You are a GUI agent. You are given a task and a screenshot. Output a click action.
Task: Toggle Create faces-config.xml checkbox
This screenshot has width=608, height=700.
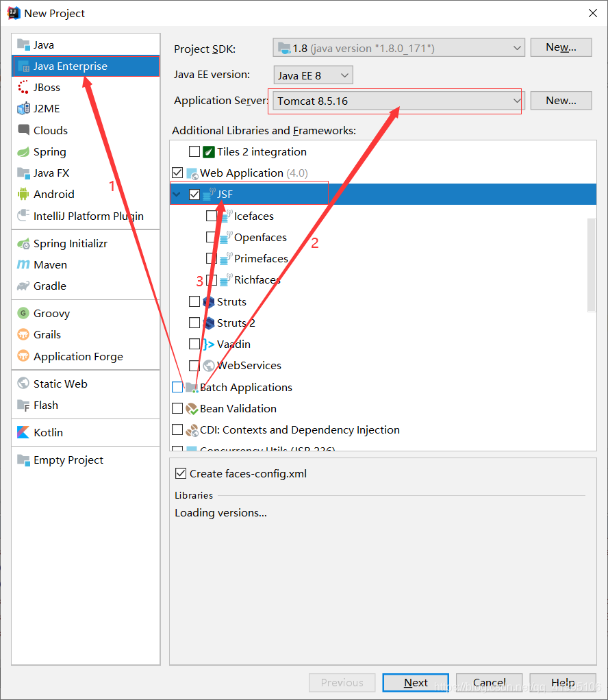pos(180,473)
